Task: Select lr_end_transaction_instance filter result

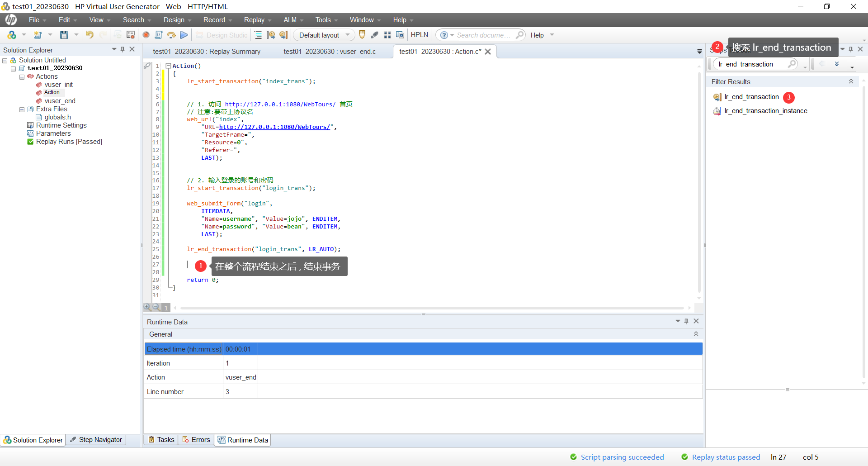Action: (765, 111)
